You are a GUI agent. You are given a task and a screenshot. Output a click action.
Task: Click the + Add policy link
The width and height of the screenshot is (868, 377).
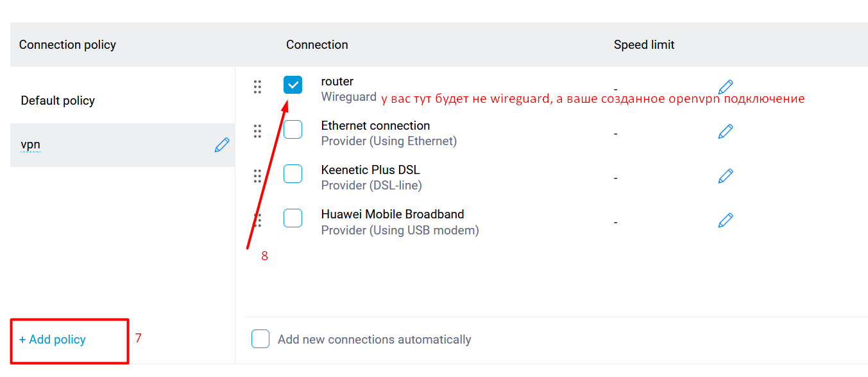click(53, 340)
